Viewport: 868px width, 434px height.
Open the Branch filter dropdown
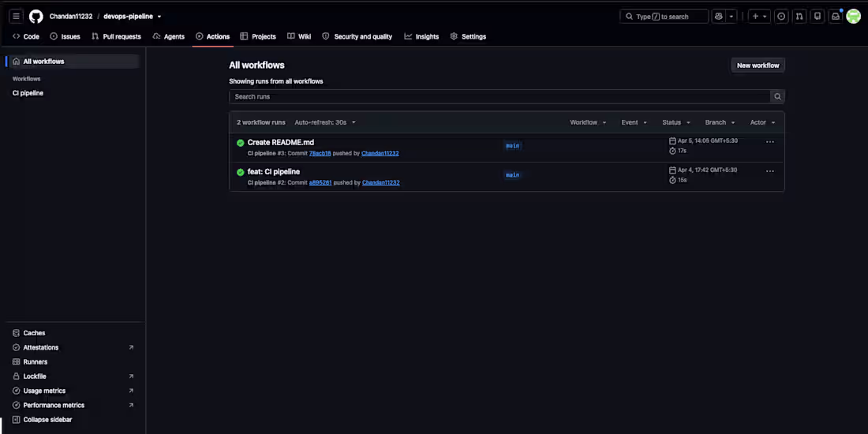(x=720, y=122)
